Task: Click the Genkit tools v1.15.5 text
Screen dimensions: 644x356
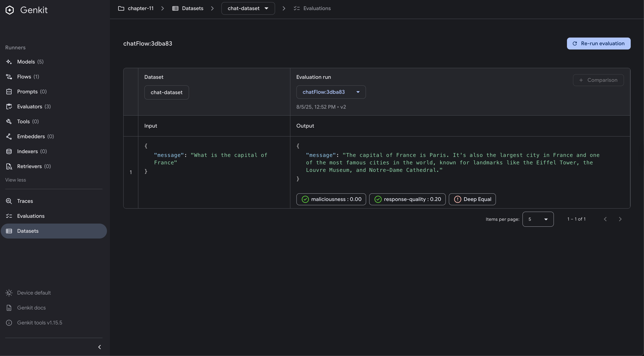Action: coord(39,323)
